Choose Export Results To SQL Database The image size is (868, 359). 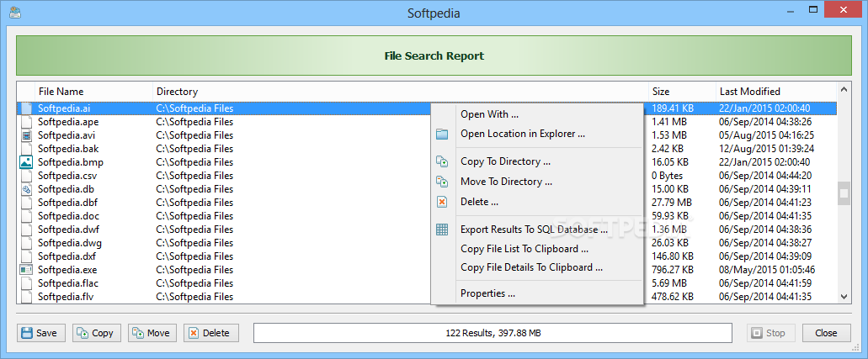(535, 230)
